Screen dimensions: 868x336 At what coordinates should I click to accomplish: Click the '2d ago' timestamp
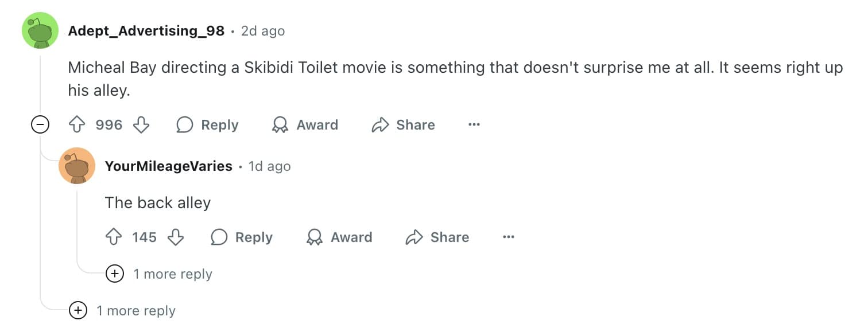click(262, 31)
